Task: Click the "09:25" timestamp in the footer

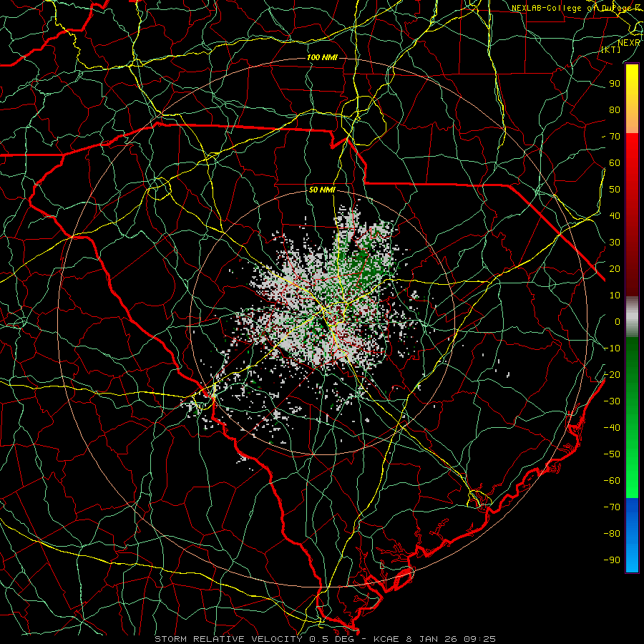Action: 479,639
